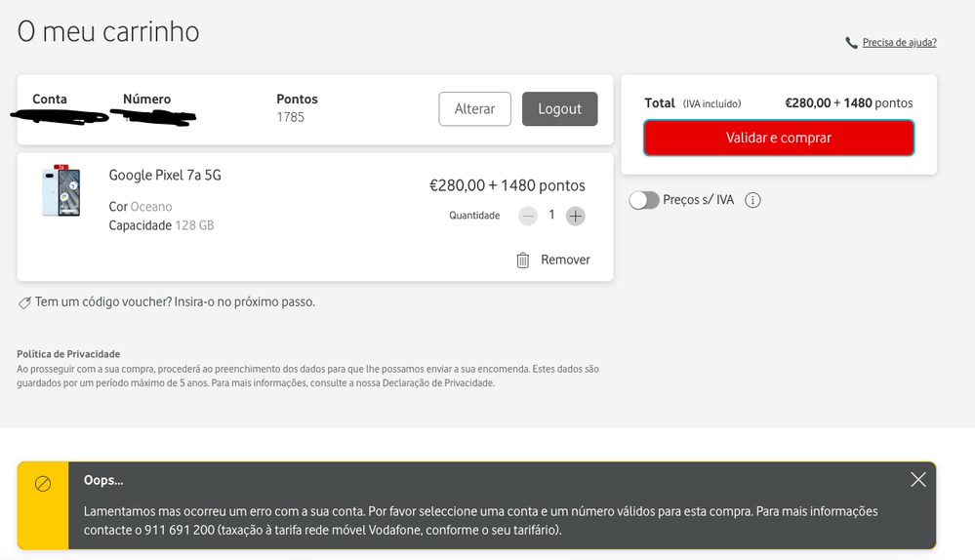
Task: Click the voucher tag icon
Action: (24, 302)
